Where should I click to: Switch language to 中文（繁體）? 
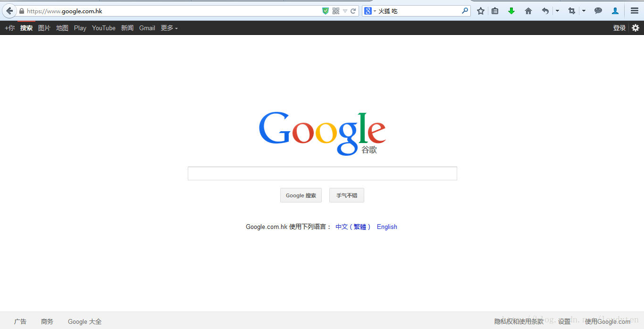(353, 227)
